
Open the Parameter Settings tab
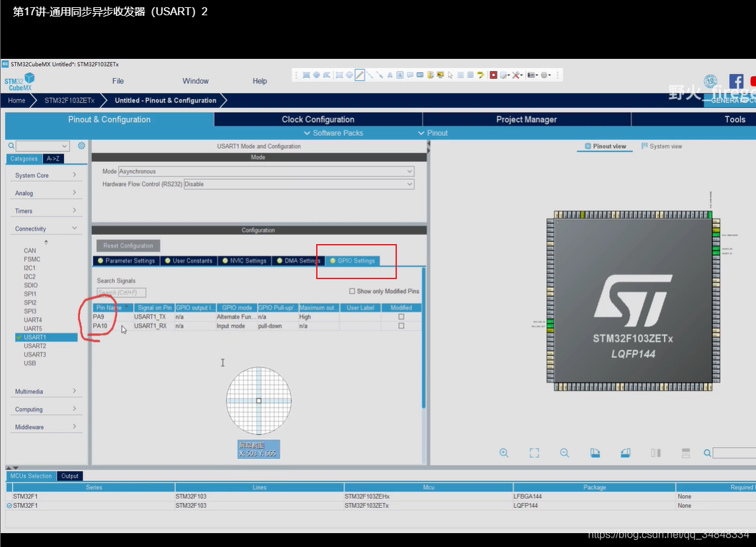(126, 261)
